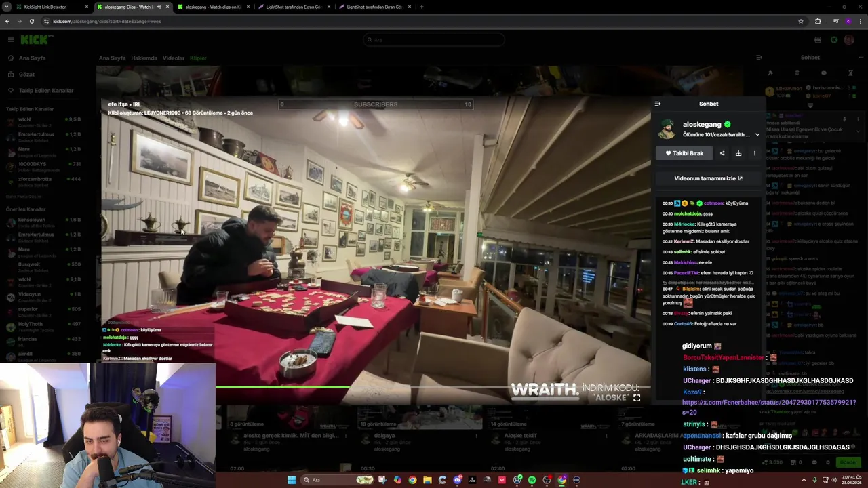
Task: Switch to second LightShot tab
Action: 374,7
